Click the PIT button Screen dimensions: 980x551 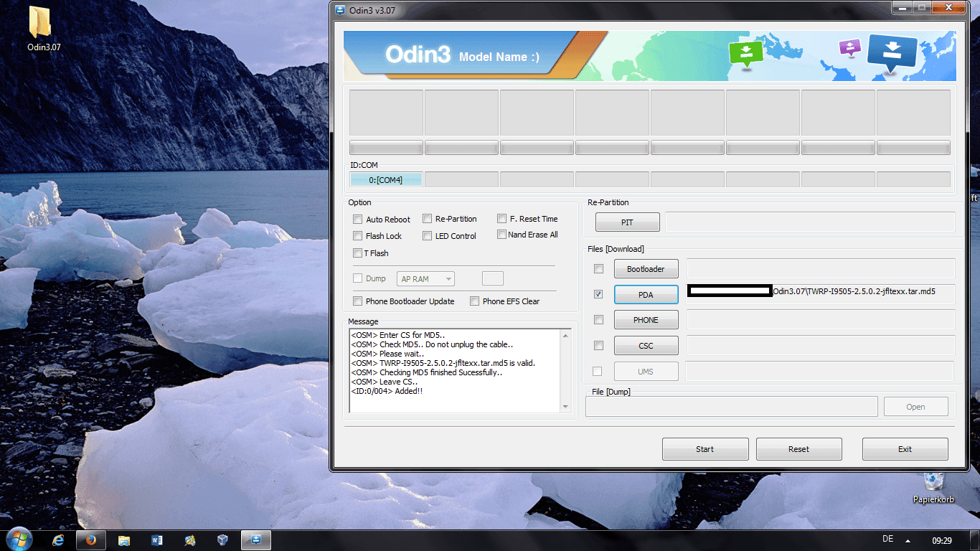coord(627,222)
